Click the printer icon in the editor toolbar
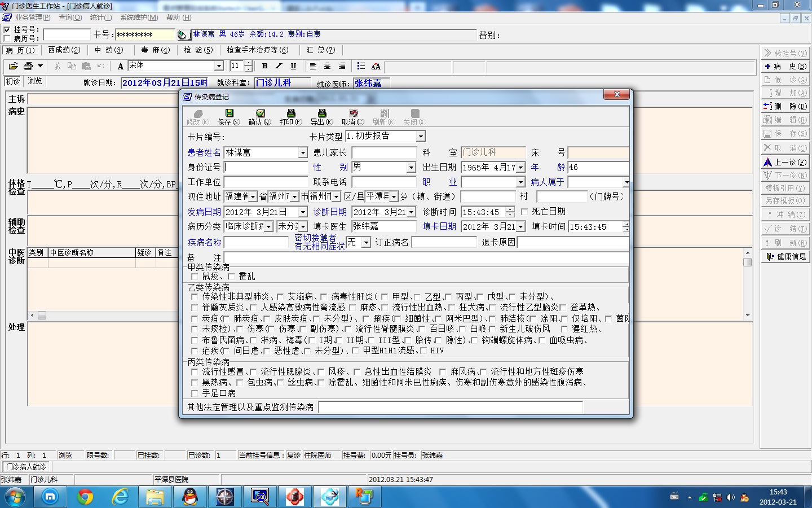This screenshot has width=812, height=508. [x=28, y=66]
